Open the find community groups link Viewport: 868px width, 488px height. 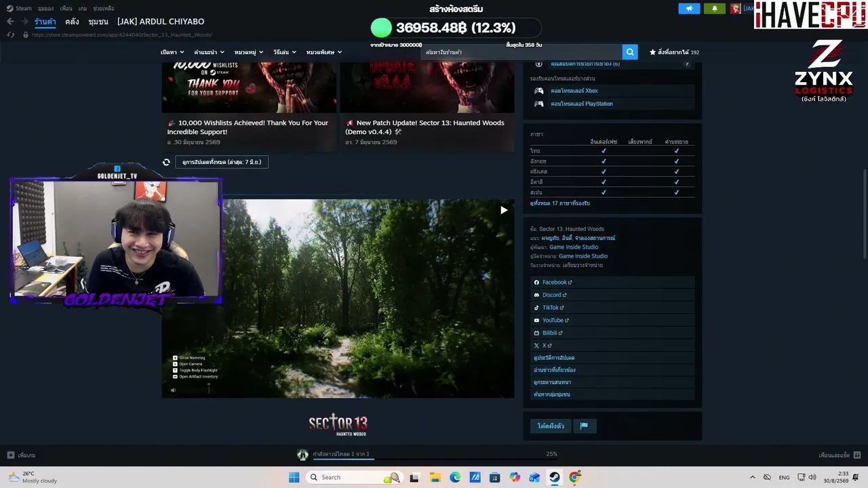tap(552, 394)
